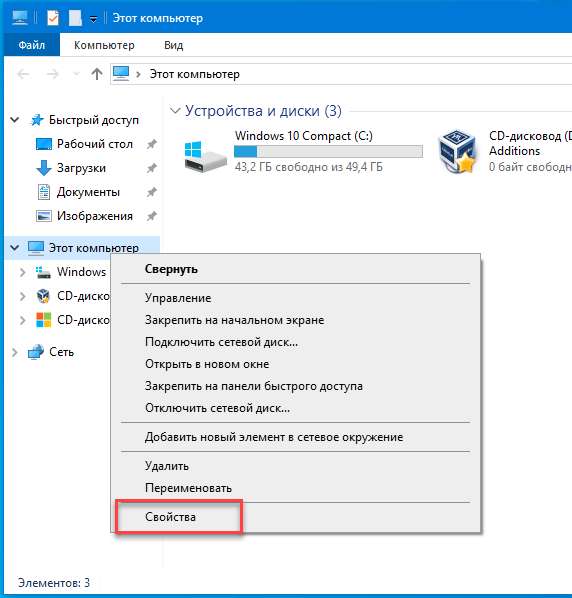Click the C: drive capacity usage bar
Screen dimensions: 572x598
point(328,151)
